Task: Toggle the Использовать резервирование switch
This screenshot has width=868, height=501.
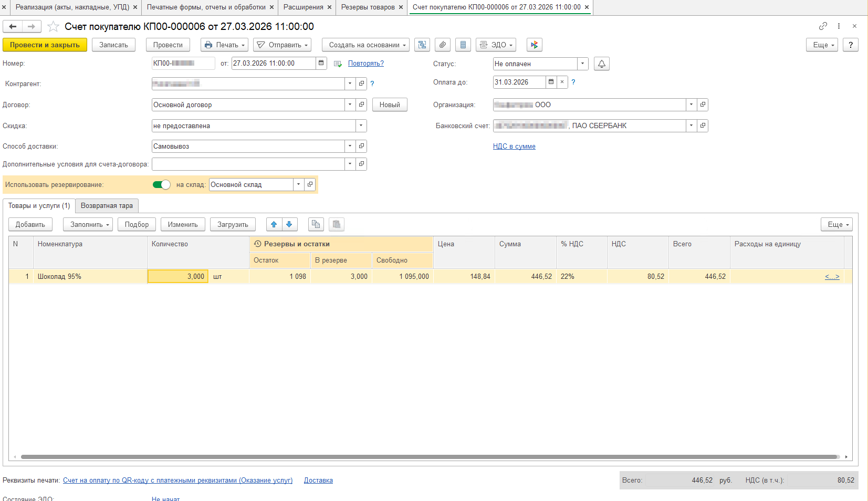Action: point(161,184)
